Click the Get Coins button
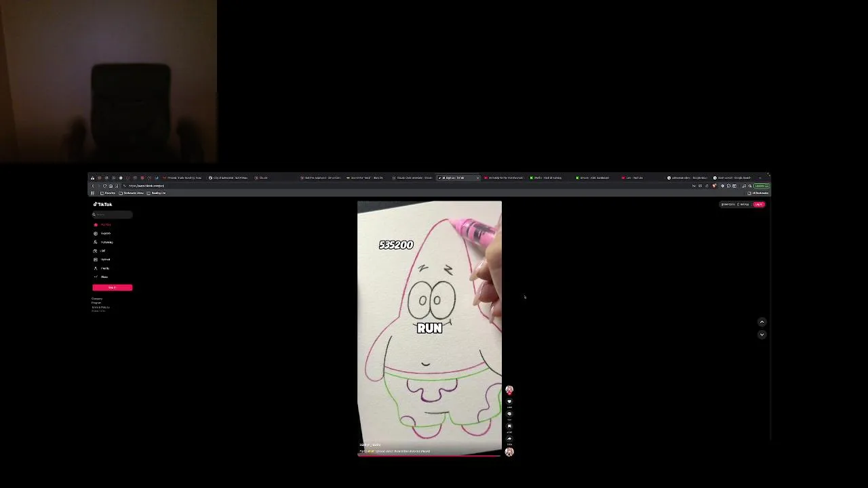The height and width of the screenshot is (488, 868). [x=728, y=204]
